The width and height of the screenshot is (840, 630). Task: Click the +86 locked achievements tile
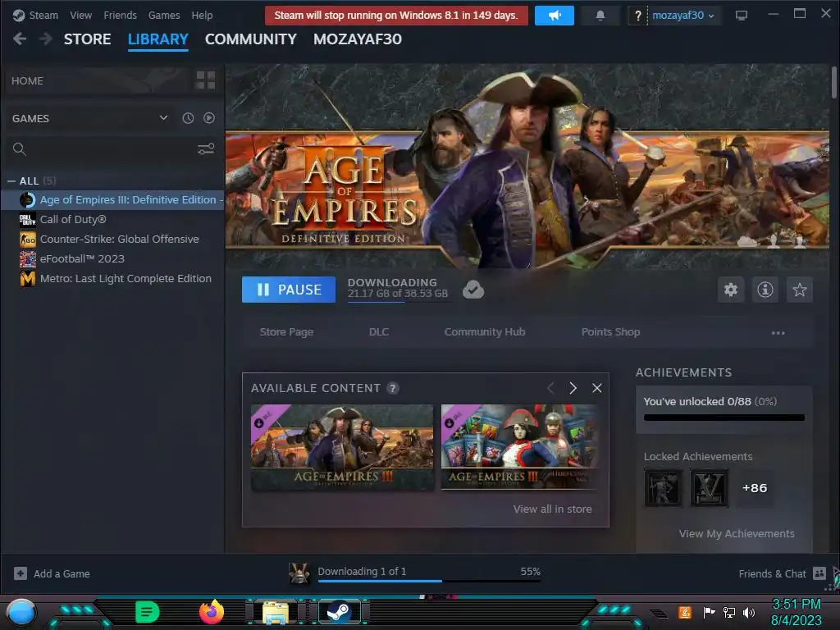tap(755, 488)
